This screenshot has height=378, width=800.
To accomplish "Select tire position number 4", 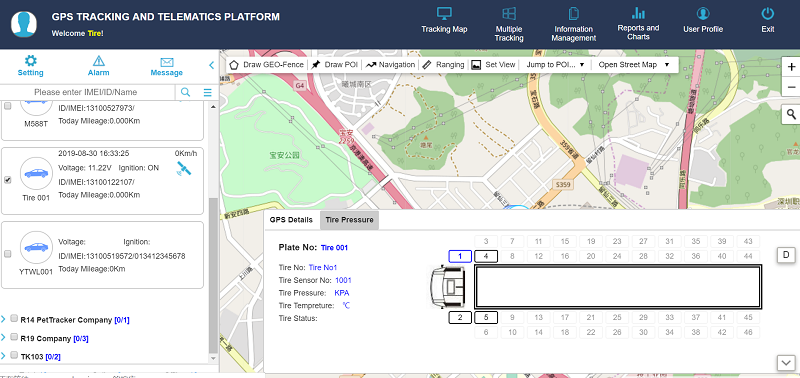I will [x=486, y=256].
